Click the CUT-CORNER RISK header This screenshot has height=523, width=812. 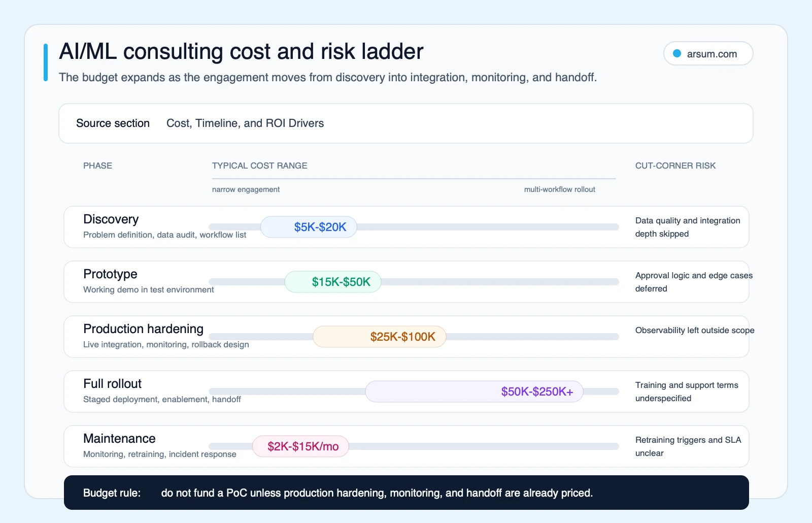pos(675,166)
